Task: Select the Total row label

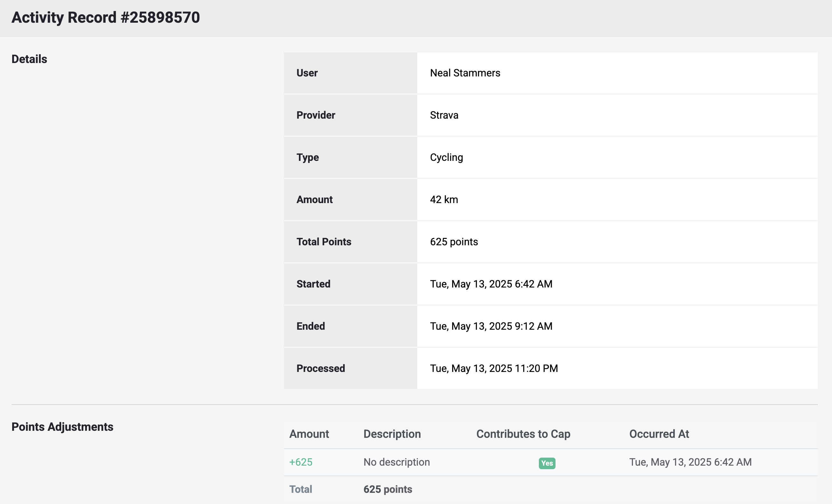Action: (300, 489)
